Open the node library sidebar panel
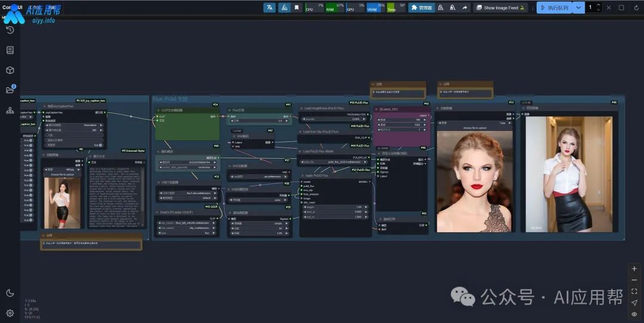The height and width of the screenshot is (323, 644). click(x=10, y=50)
